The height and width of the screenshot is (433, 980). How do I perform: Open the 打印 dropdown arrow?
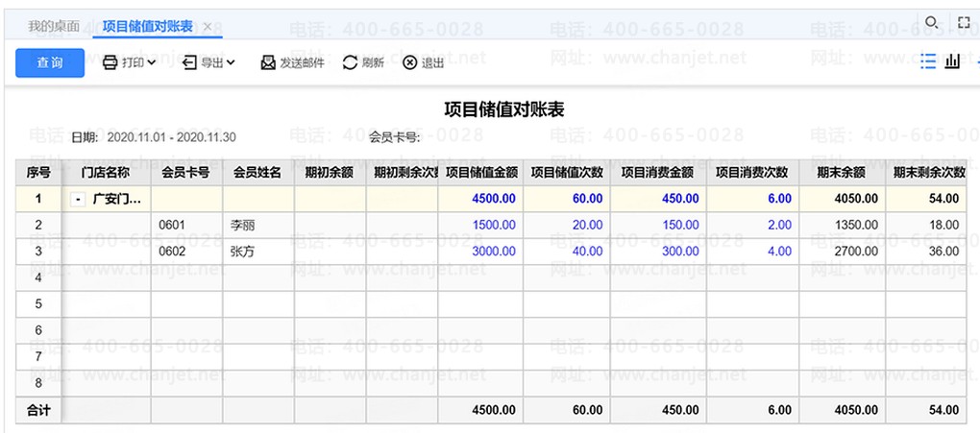[152, 63]
